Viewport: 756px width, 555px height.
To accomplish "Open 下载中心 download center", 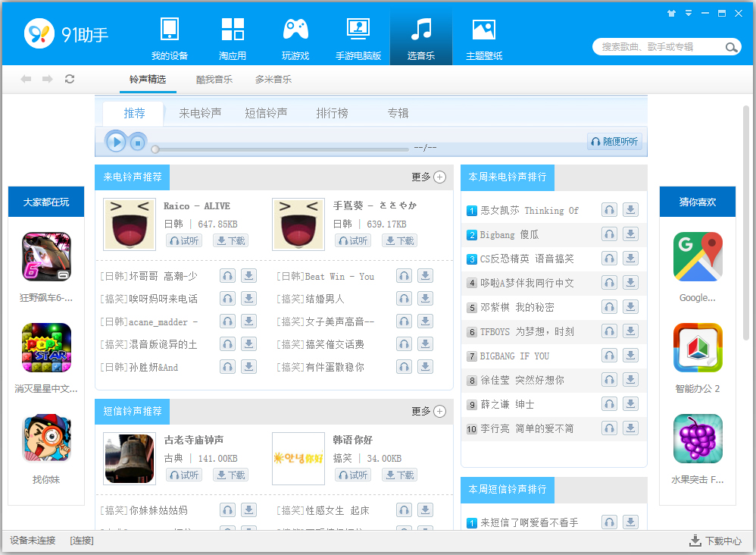I will click(x=715, y=541).
